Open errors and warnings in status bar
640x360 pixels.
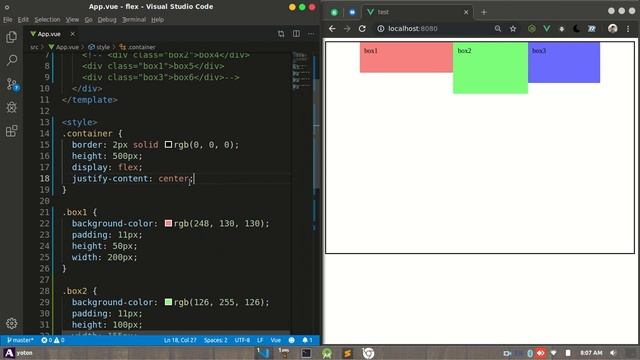53,340
